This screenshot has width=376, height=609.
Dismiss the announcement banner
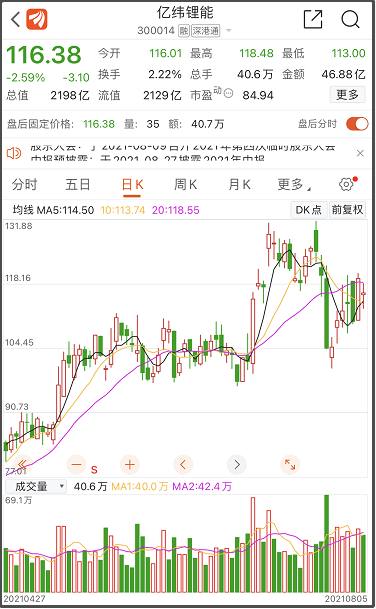[x=360, y=153]
